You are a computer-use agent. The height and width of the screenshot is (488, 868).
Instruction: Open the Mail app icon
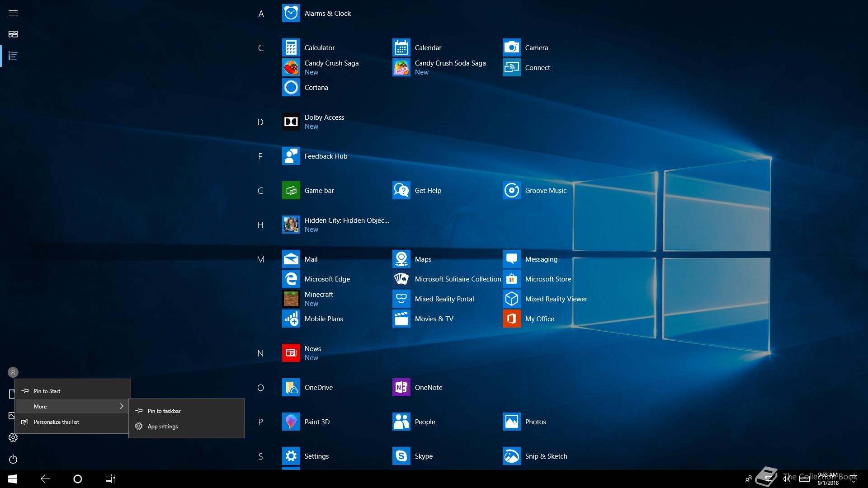[x=291, y=259]
